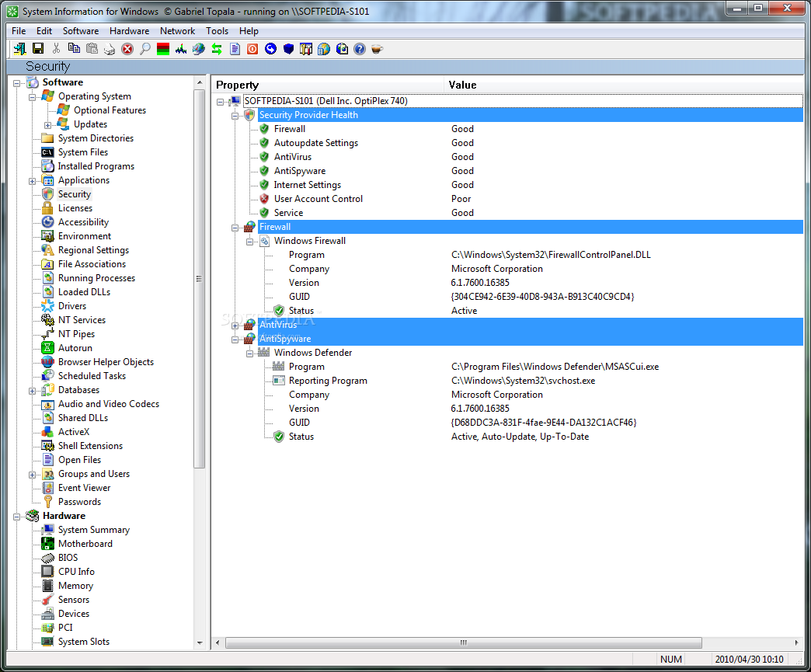
Task: Expand the Databases node
Action: 32,391
